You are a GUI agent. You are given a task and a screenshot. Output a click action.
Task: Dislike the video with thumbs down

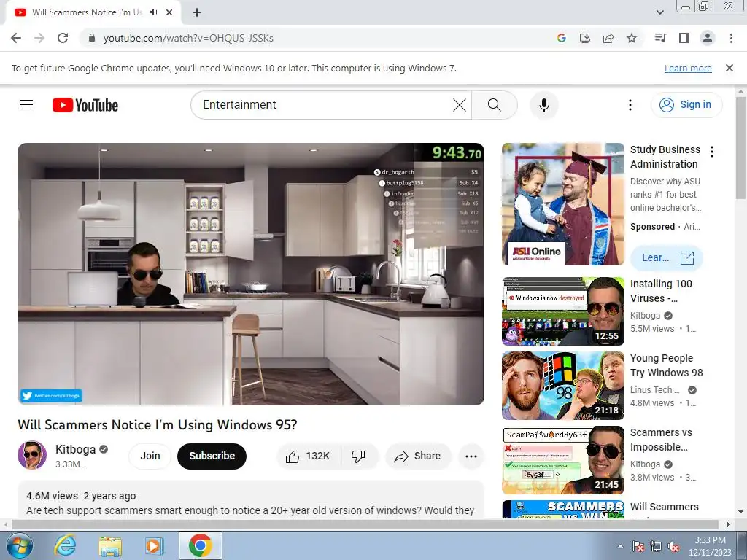point(359,456)
